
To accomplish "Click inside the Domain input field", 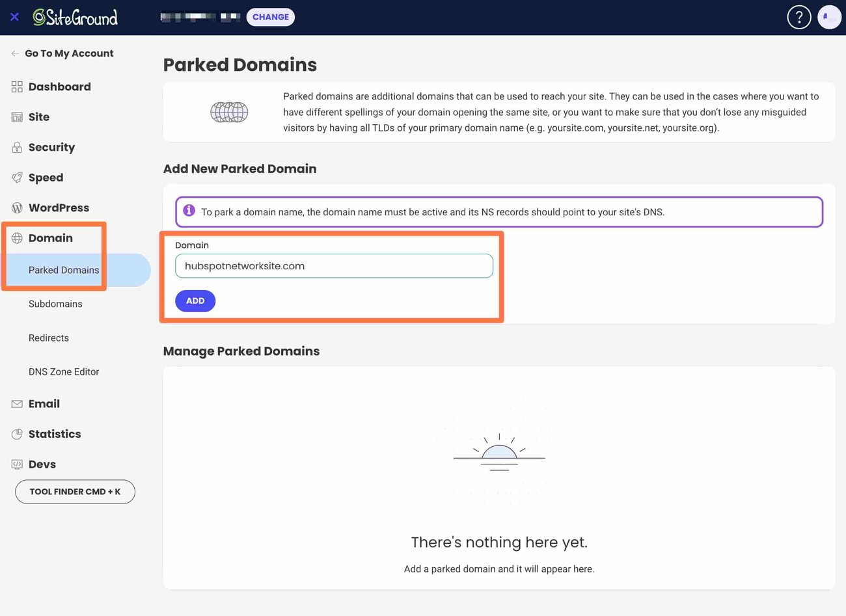I will 334,265.
